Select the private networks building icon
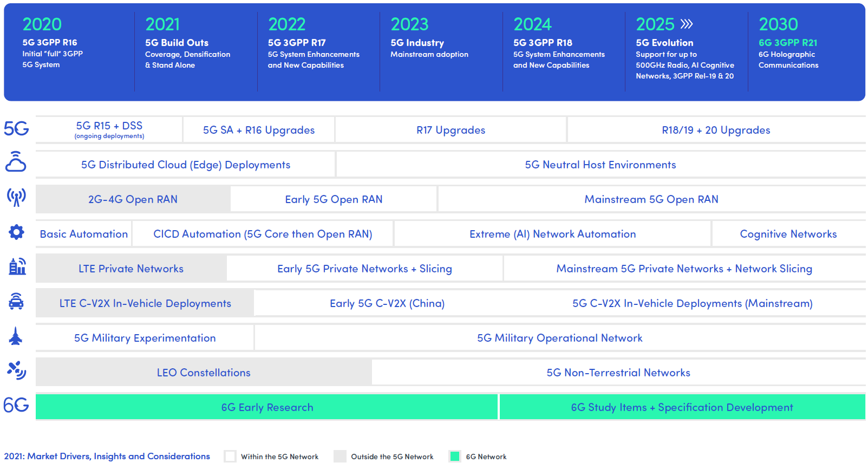 pos(17,266)
